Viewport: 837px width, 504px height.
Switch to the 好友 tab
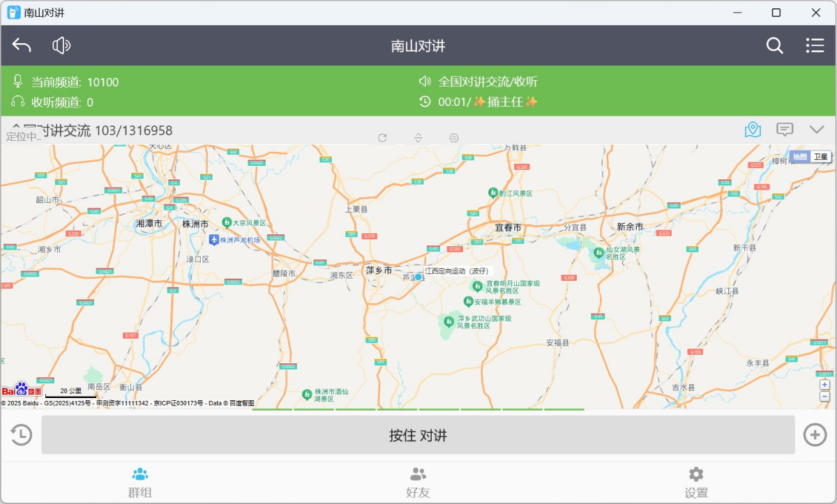click(418, 482)
